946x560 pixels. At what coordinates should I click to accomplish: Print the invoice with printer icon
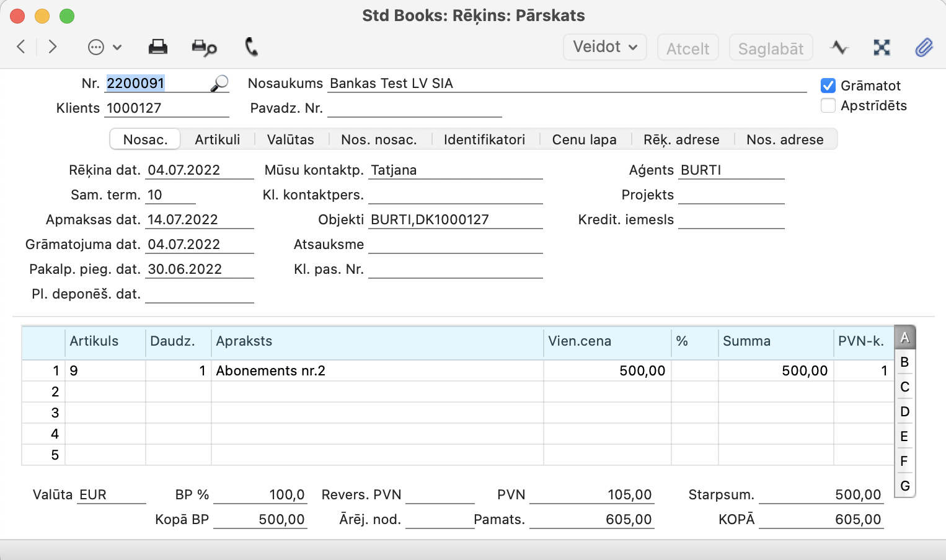click(x=158, y=47)
